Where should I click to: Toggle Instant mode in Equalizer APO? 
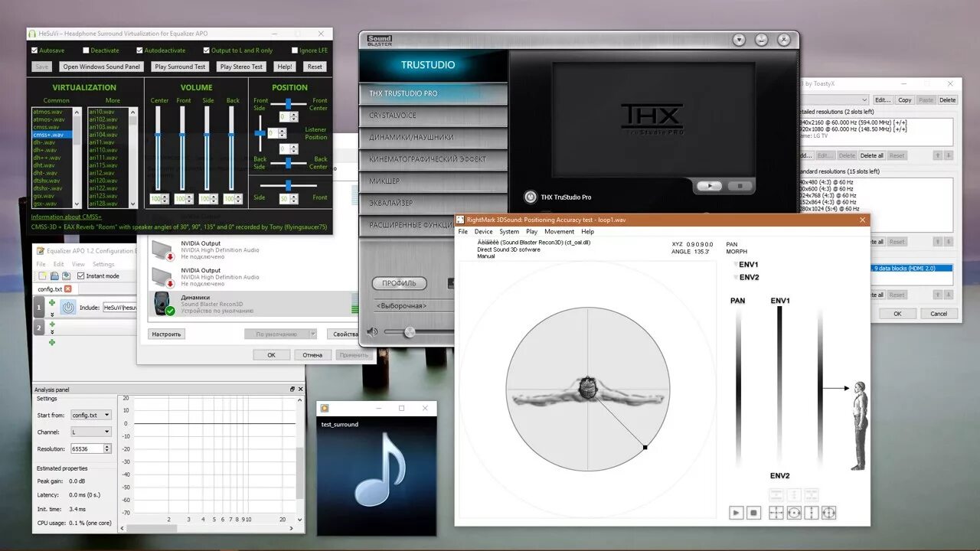[81, 275]
